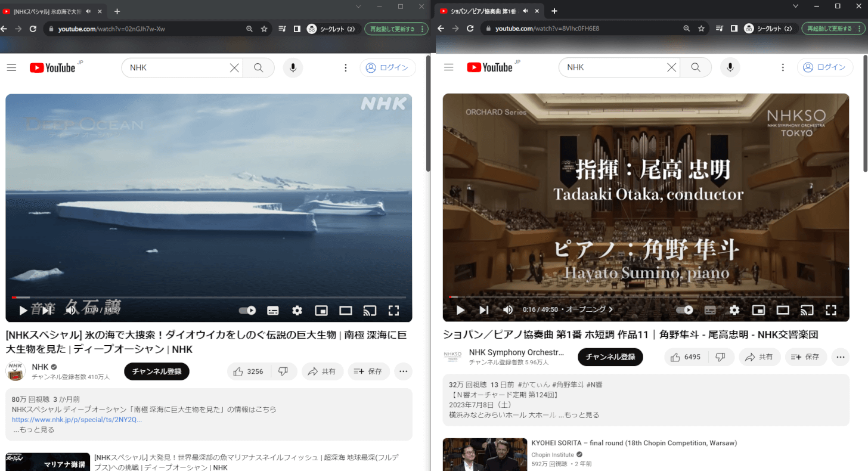The height and width of the screenshot is (471, 868).
Task: Save Chopin video to playlist with 保存
Action: (806, 357)
